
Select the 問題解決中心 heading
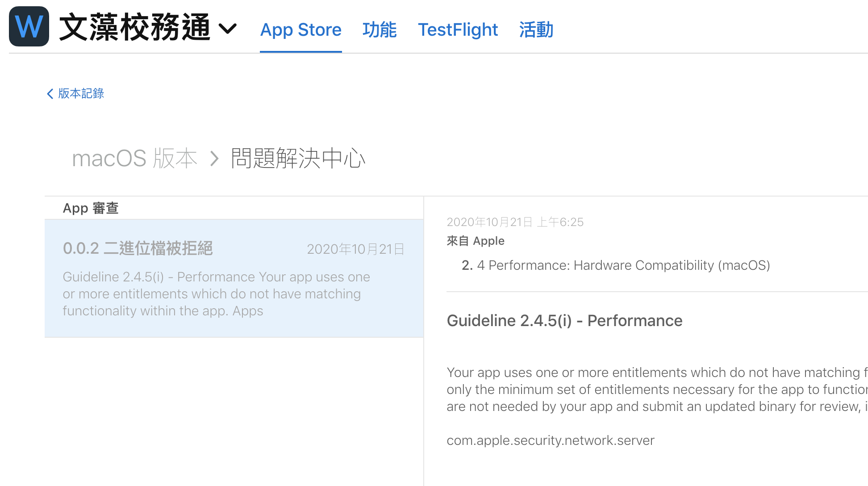click(298, 158)
